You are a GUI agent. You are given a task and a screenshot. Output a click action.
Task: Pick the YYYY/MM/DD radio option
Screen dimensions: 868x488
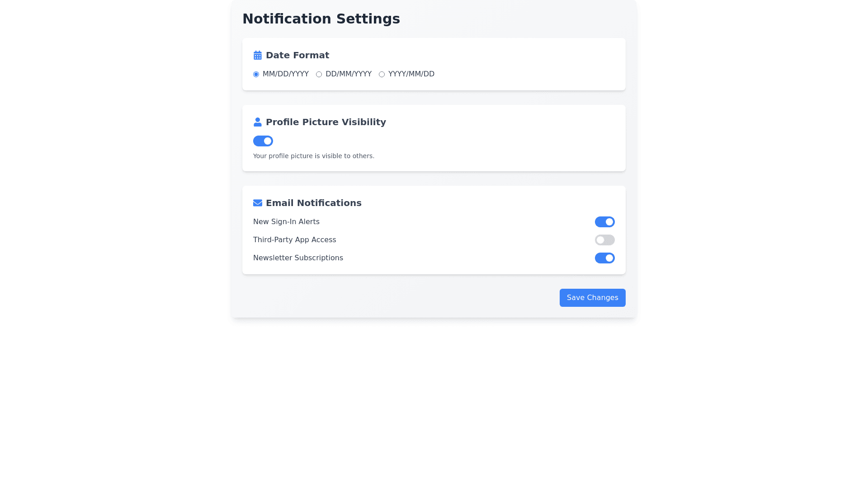click(382, 75)
